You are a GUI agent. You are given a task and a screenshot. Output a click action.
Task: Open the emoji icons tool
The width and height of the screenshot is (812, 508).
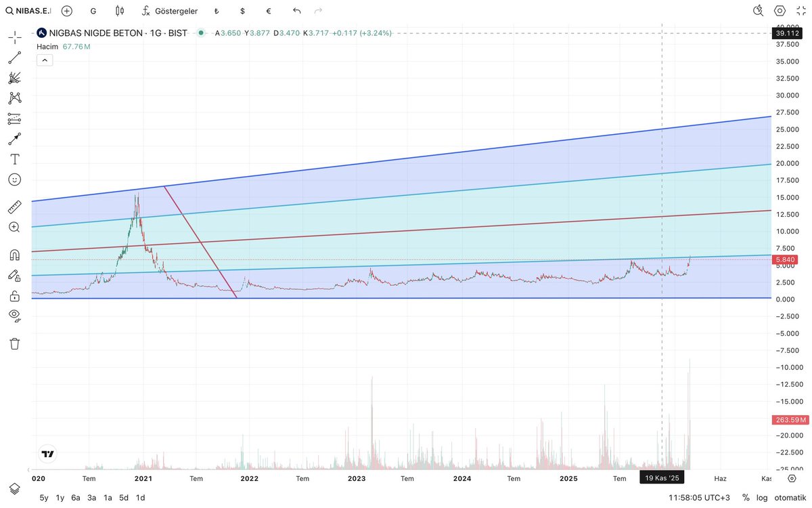point(15,179)
